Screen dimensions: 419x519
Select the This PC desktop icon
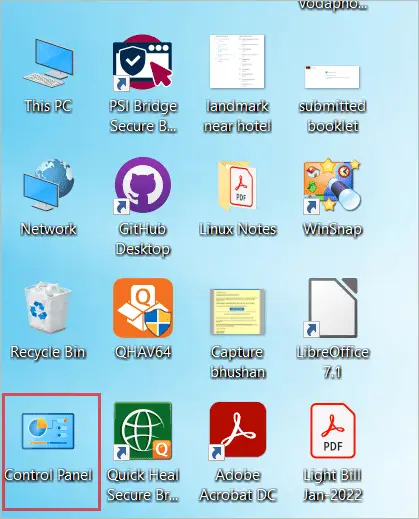pyautogui.click(x=48, y=64)
